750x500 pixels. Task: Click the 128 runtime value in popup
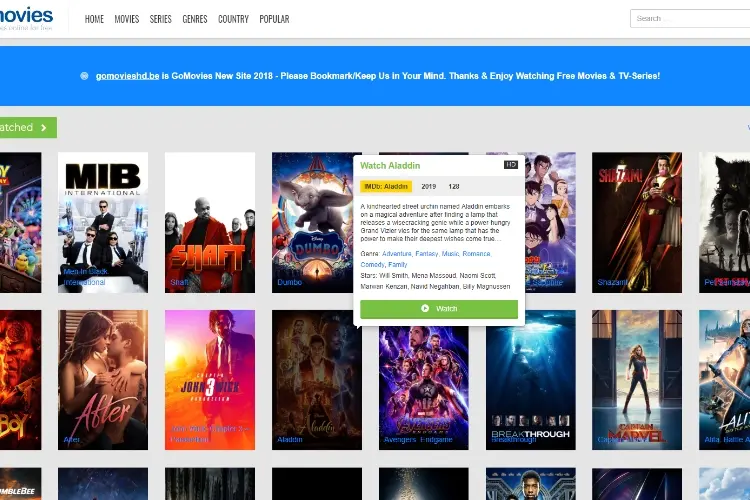click(454, 187)
